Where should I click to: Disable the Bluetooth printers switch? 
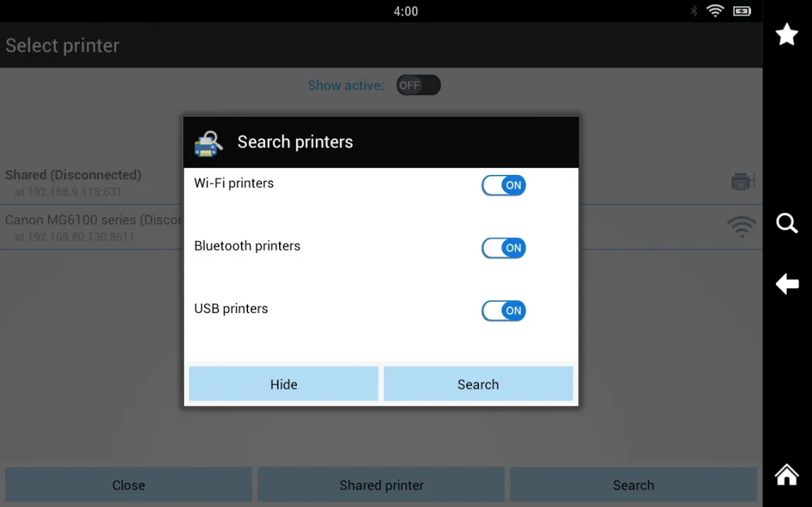pyautogui.click(x=504, y=248)
